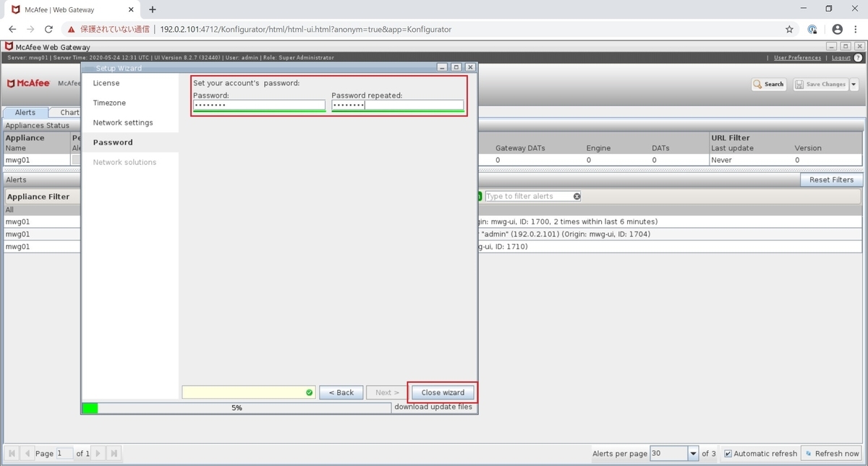Select Network solutions wizard step
This screenshot has width=868, height=466.
click(124, 162)
